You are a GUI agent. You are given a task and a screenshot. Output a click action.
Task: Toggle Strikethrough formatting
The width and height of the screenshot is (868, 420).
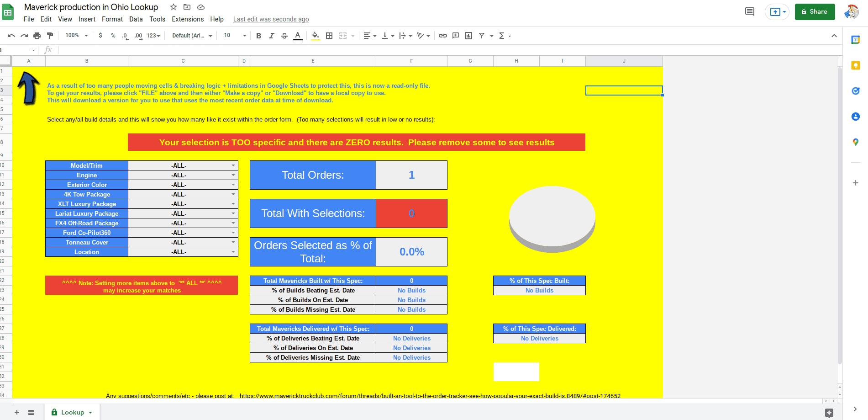pyautogui.click(x=284, y=36)
